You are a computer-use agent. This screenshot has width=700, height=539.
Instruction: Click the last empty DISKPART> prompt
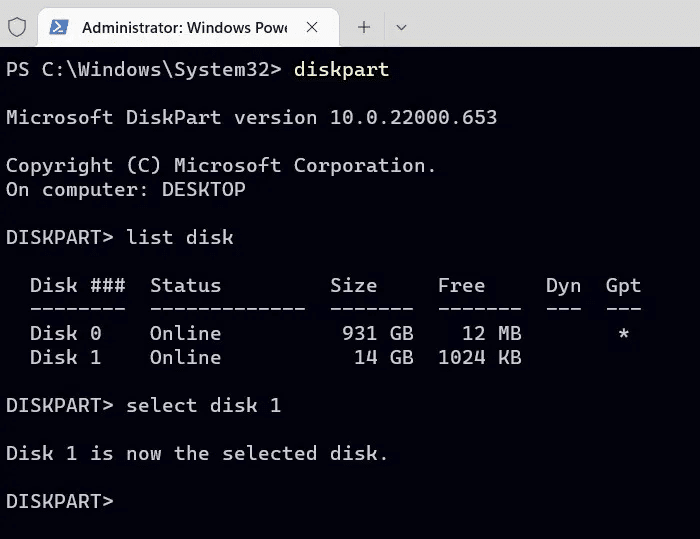pos(60,501)
